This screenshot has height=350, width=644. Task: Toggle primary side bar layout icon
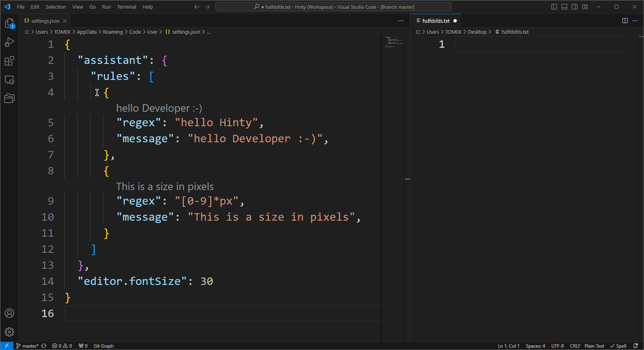click(554, 7)
